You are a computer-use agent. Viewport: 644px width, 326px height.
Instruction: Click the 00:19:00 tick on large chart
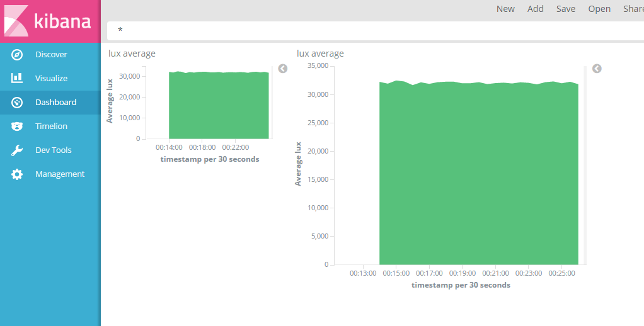(463, 274)
